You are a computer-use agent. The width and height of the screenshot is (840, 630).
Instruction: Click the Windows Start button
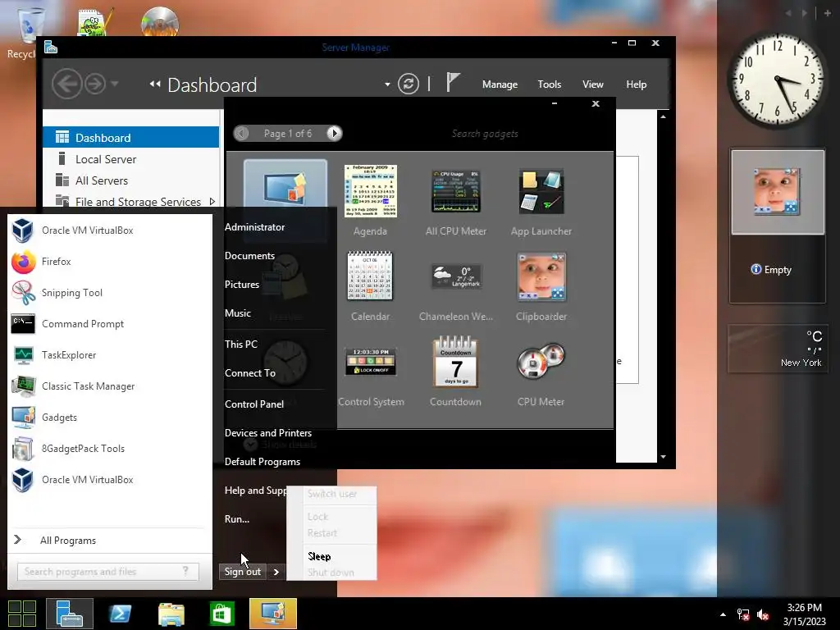coord(21,614)
